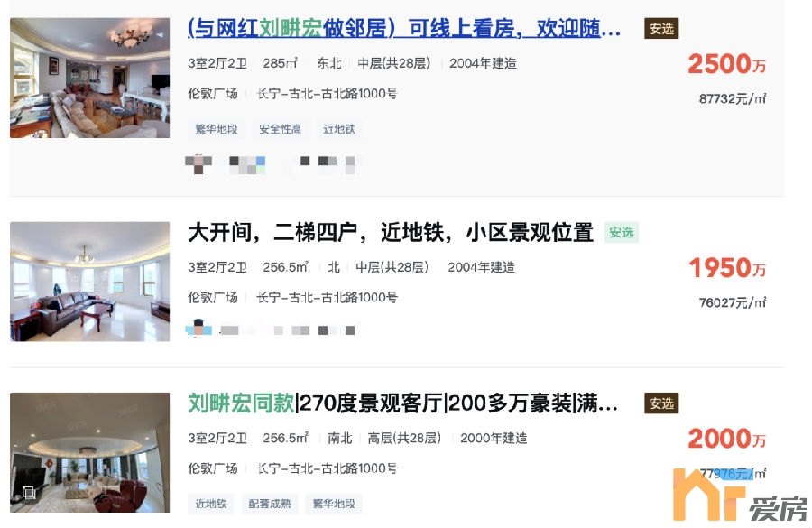
Task: Click the 2500万 price on first listing
Action: (x=726, y=64)
